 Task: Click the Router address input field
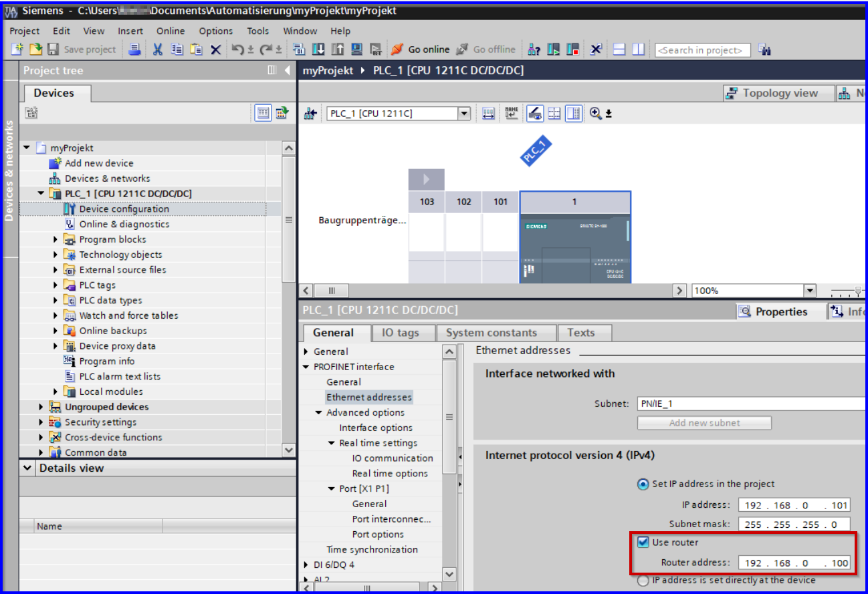794,563
